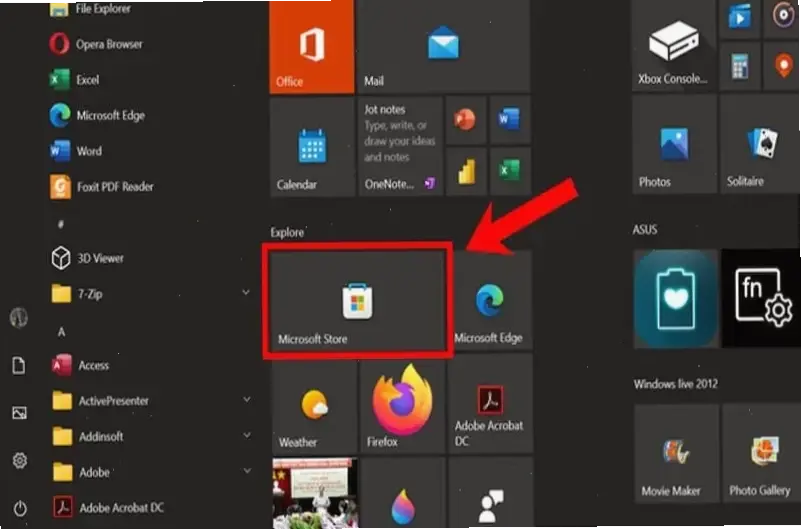Open Maps small tile

pyautogui.click(x=782, y=66)
